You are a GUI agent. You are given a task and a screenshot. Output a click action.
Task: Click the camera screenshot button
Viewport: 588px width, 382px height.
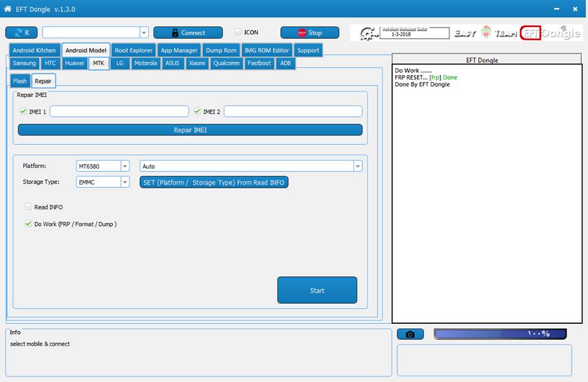pos(410,334)
